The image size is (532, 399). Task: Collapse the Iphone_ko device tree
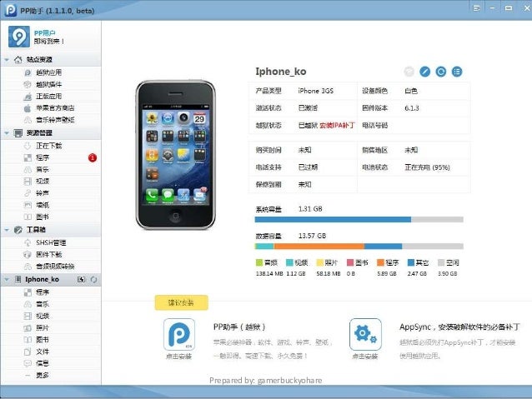(x=7, y=279)
